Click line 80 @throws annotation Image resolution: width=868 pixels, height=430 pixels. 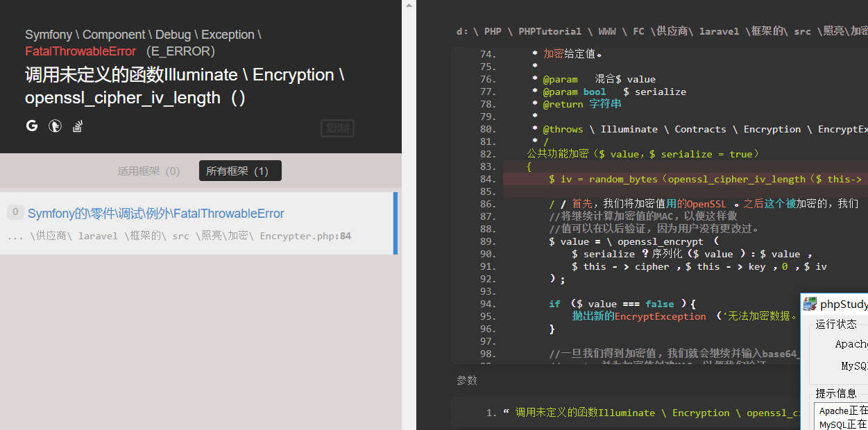(x=700, y=129)
